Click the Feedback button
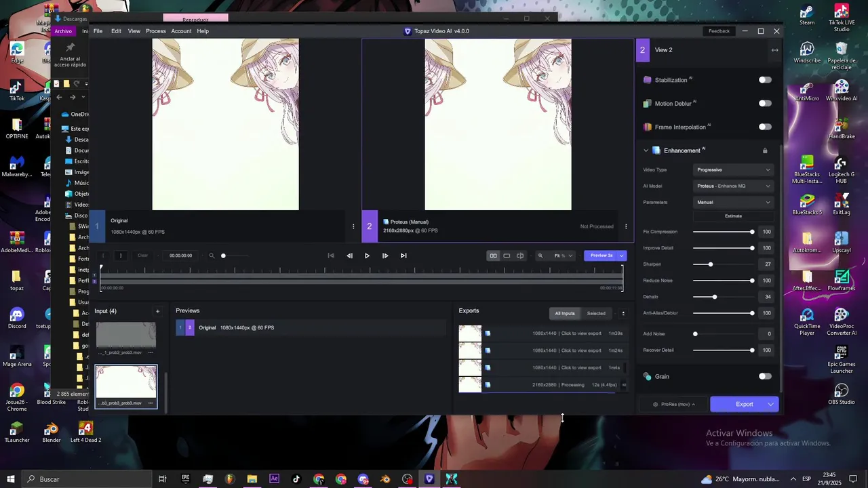This screenshot has height=488, width=868. [x=719, y=31]
